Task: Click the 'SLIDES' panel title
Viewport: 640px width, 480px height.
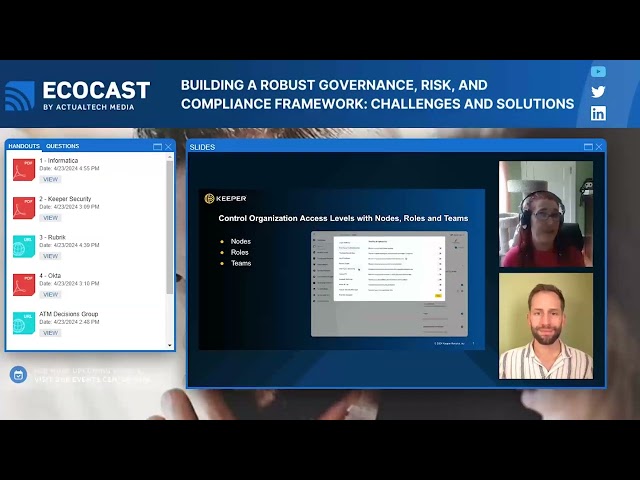Action: 202,147
